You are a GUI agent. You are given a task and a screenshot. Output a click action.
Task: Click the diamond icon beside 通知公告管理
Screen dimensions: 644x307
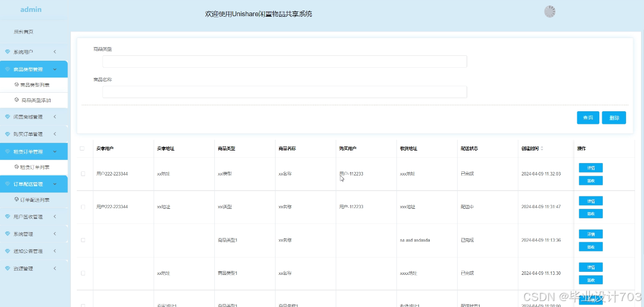coord(7,250)
